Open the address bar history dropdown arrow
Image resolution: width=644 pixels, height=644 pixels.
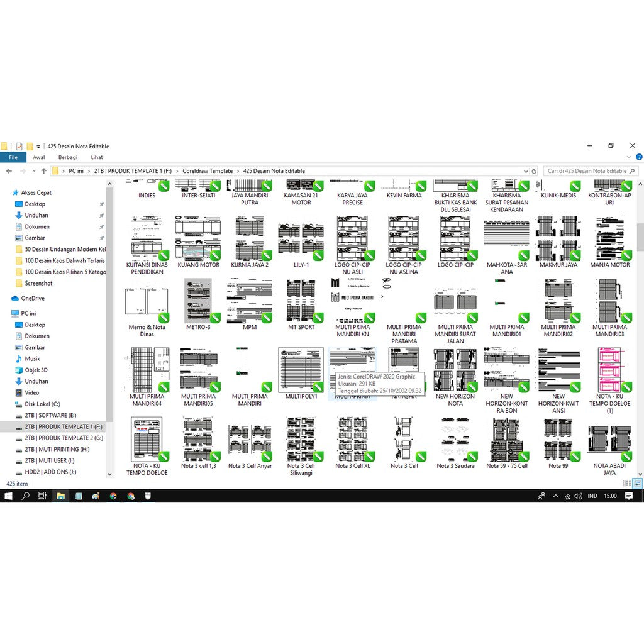coord(526,170)
